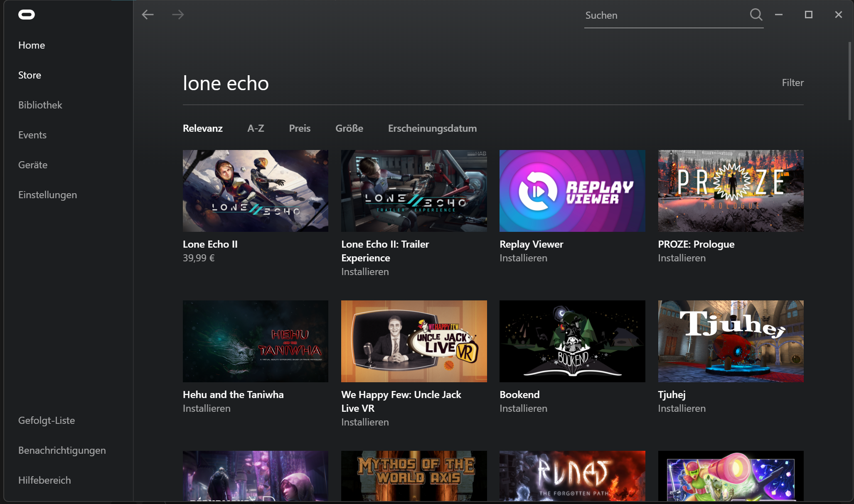Maximize the Oculus window
The height and width of the screenshot is (504, 854).
pos(809,15)
